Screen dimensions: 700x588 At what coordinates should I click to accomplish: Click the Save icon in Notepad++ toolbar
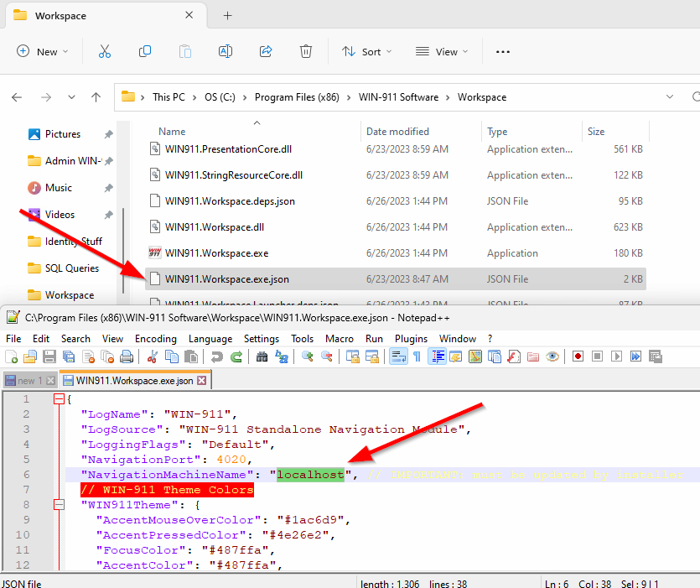click(x=49, y=356)
